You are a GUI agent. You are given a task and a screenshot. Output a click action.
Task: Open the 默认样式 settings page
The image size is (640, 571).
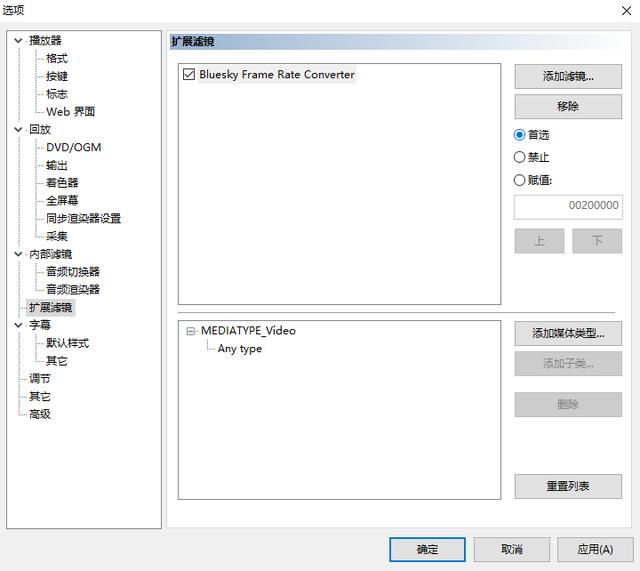[x=67, y=343]
